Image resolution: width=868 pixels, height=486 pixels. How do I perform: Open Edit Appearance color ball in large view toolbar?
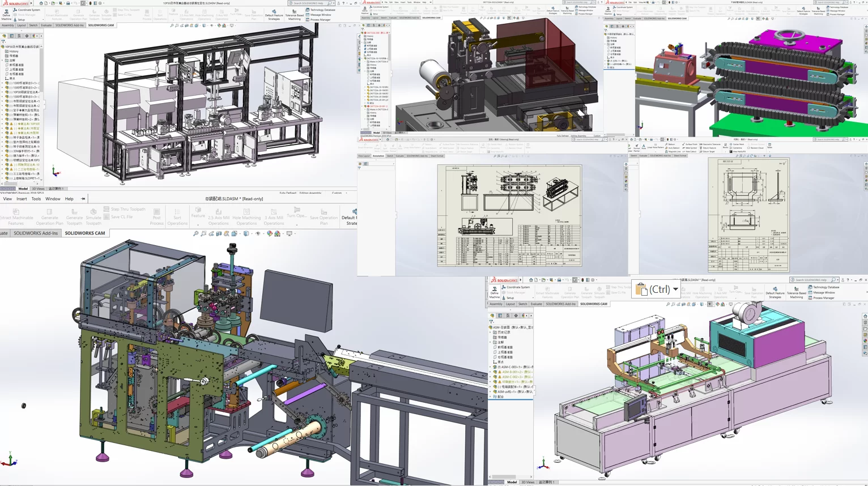coord(270,233)
